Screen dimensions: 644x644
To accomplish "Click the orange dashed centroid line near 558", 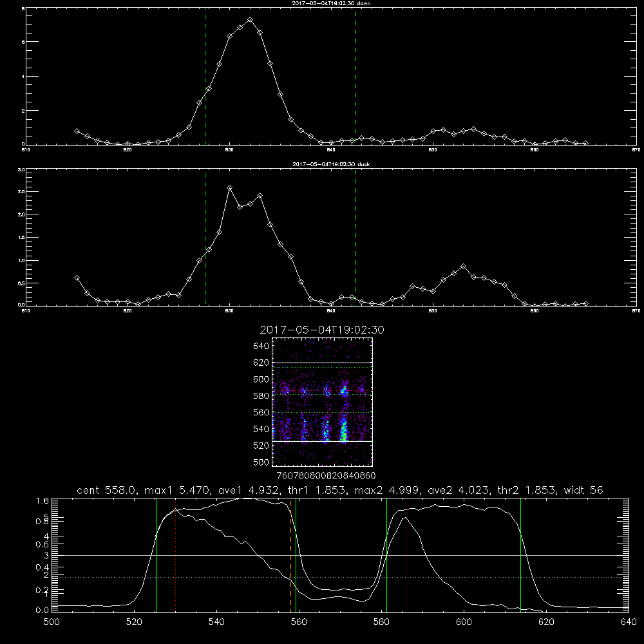I will 291,555.
